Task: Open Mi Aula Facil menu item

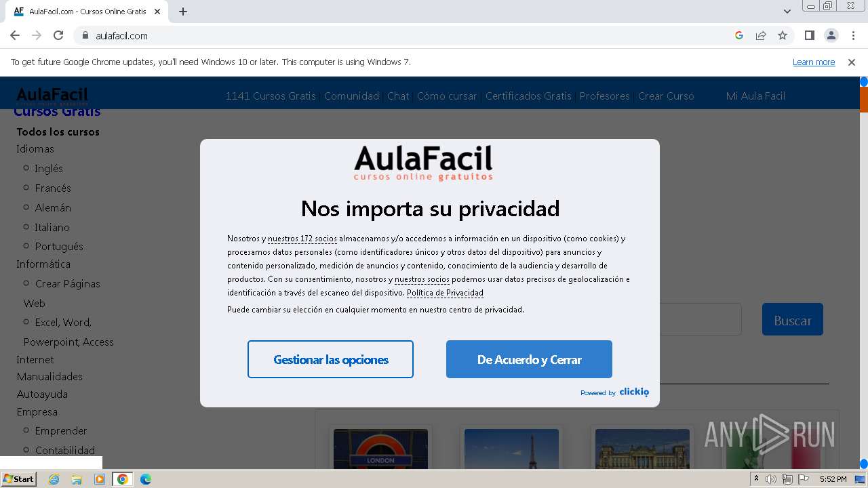Action: tap(755, 96)
